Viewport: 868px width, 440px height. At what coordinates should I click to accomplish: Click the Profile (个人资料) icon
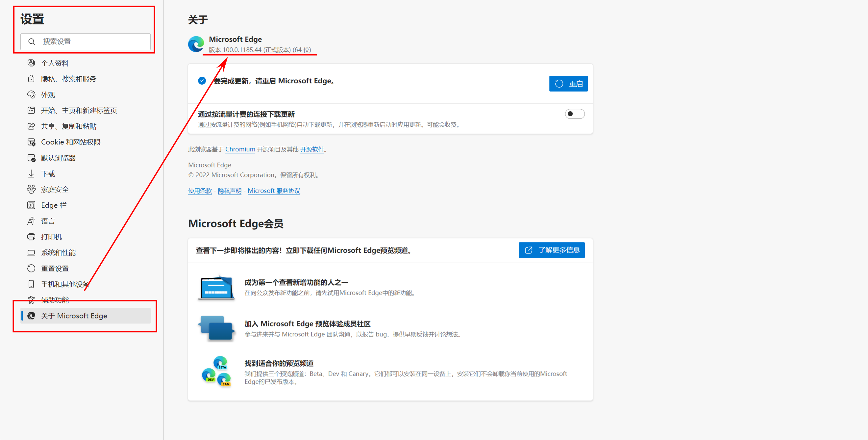click(31, 63)
